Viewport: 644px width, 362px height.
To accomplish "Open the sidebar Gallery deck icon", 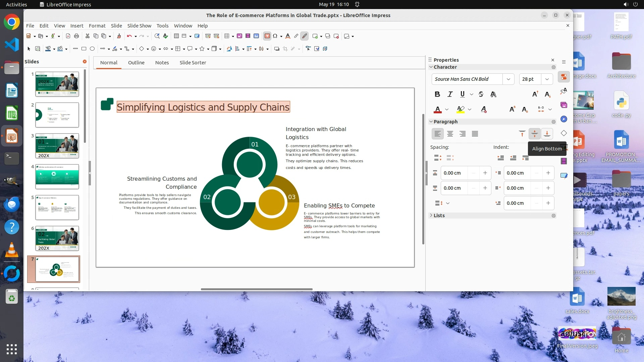I will 564,105.
